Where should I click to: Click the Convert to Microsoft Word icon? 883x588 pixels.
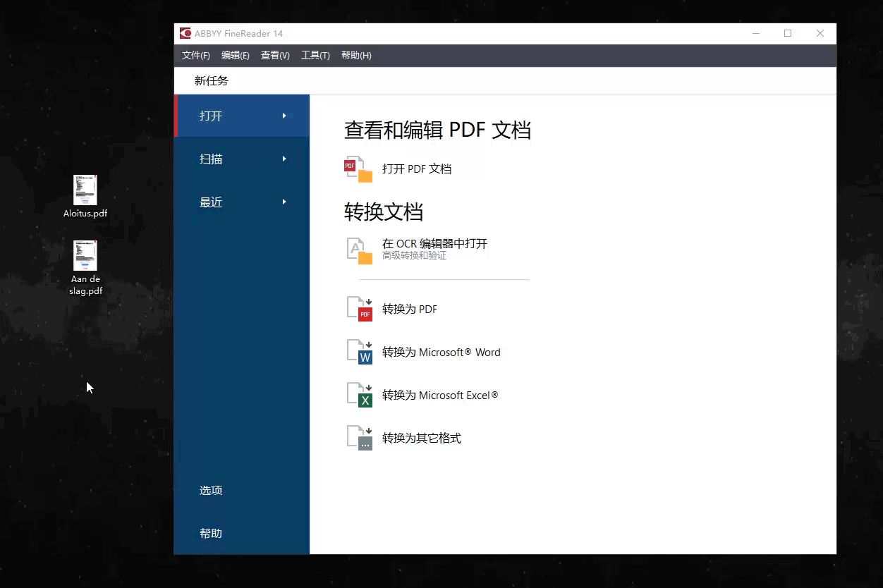tap(360, 352)
